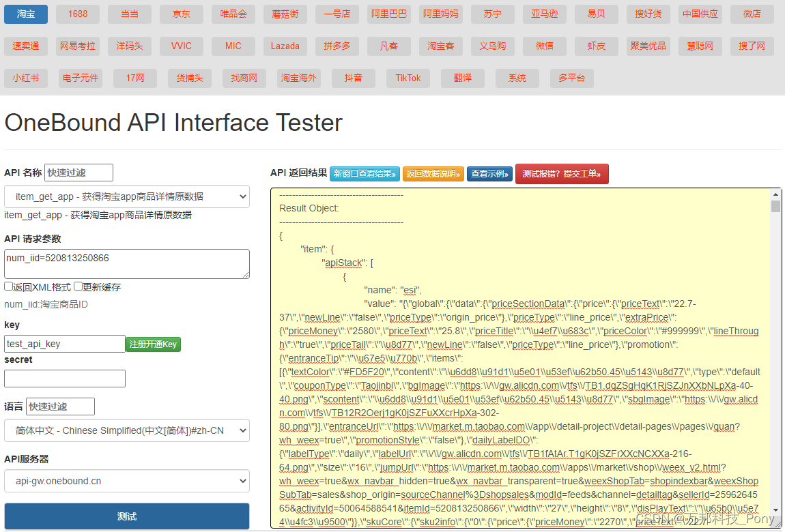Focus the key field containing test_api_key

65,344
